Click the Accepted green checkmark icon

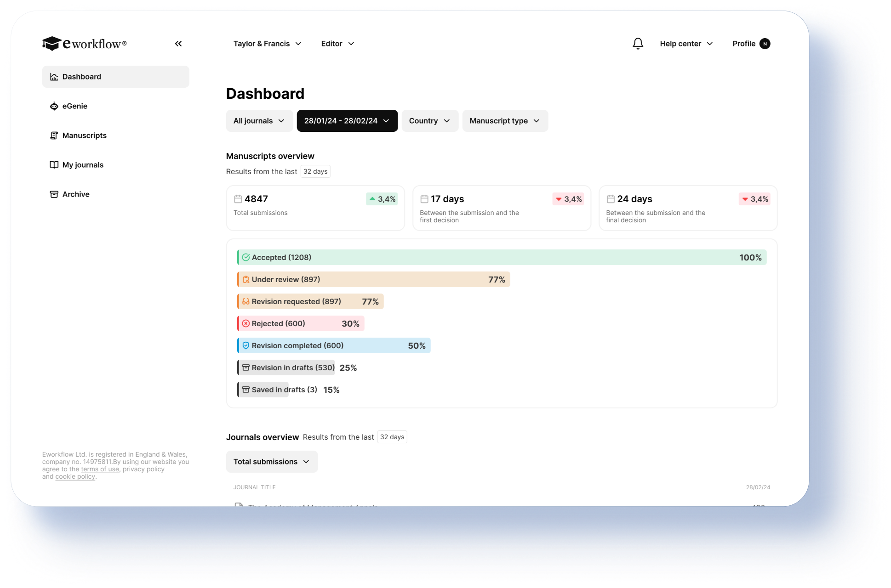coord(246,257)
